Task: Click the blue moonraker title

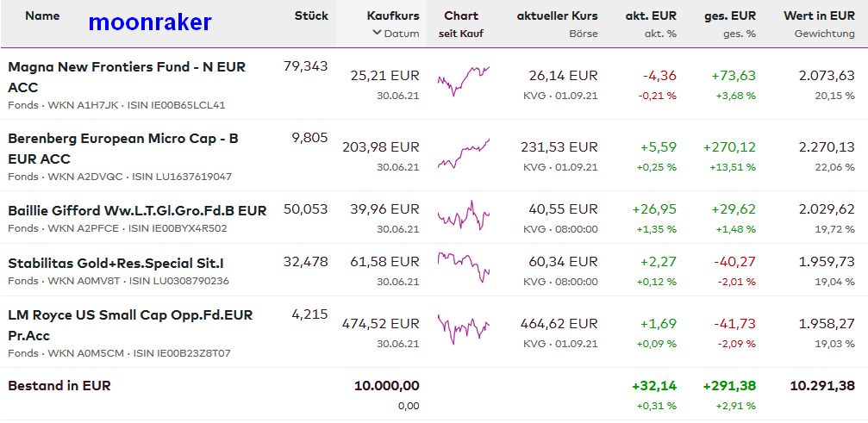Action: pyautogui.click(x=149, y=23)
